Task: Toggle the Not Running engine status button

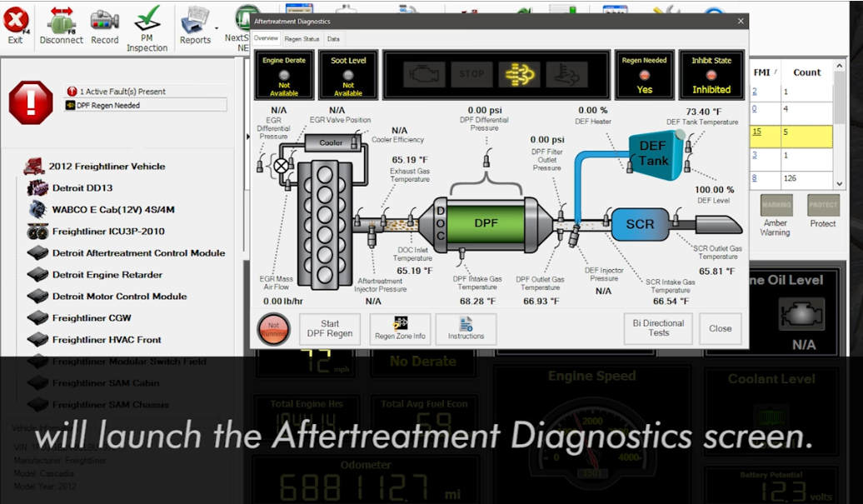Action: pos(273,329)
